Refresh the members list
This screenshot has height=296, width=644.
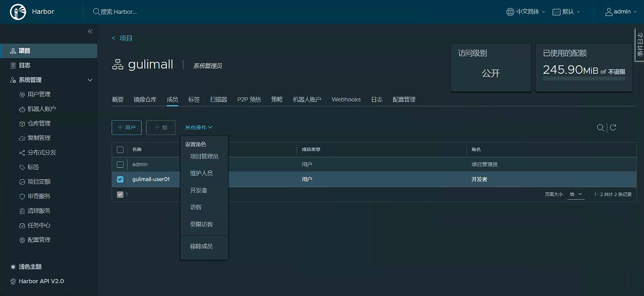click(613, 128)
